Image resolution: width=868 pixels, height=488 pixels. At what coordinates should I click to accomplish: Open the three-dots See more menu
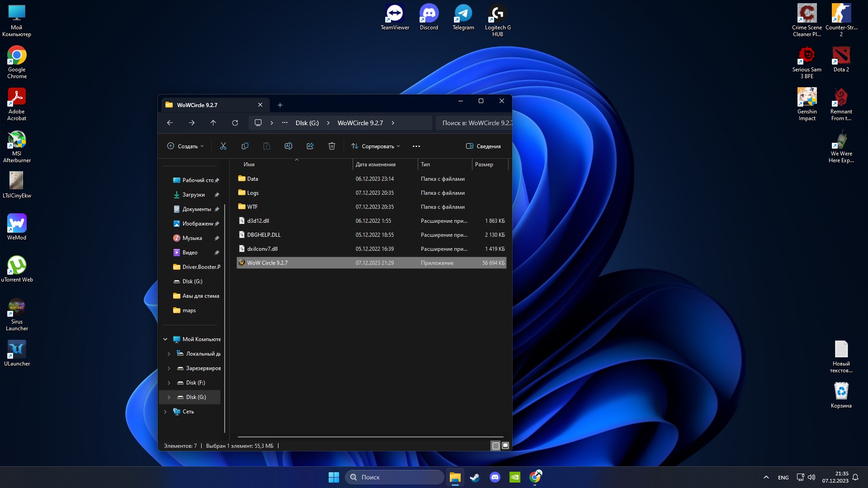tap(416, 146)
